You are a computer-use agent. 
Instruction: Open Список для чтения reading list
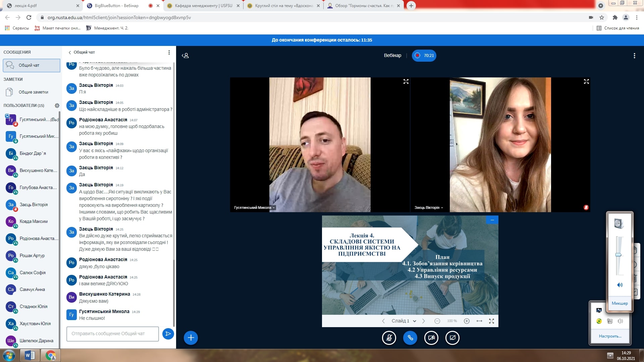[x=618, y=28]
